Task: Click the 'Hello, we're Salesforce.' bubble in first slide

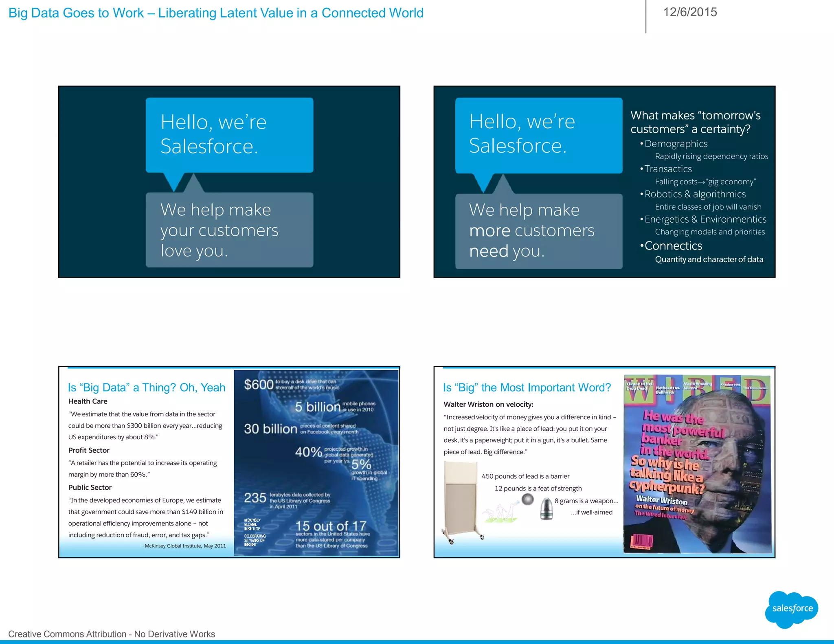Action: pyautogui.click(x=229, y=134)
